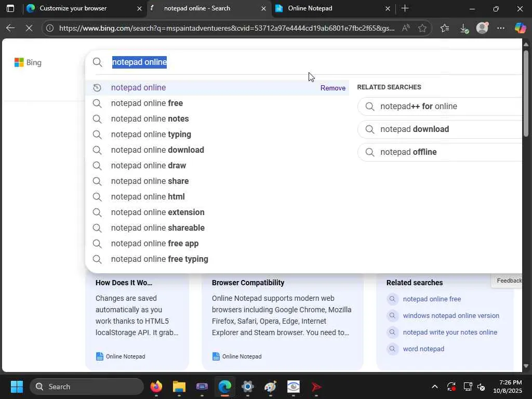Remove notepad online from search history
The height and width of the screenshot is (399, 532).
[x=333, y=88]
